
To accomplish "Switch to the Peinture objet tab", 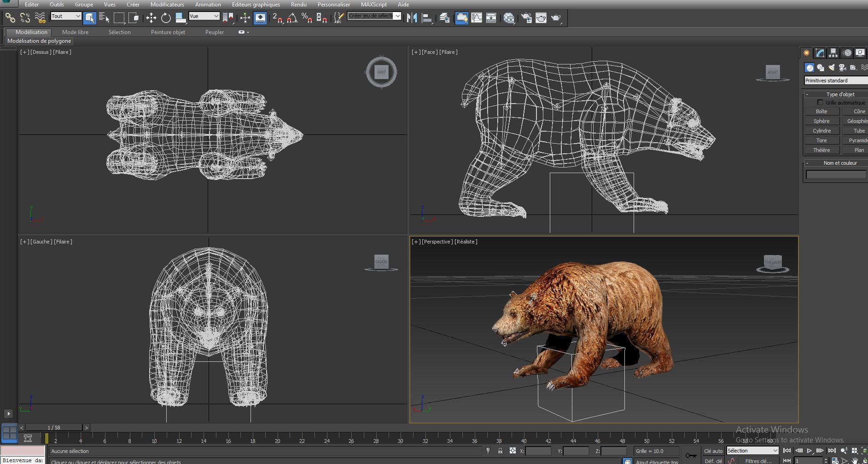I will [168, 32].
